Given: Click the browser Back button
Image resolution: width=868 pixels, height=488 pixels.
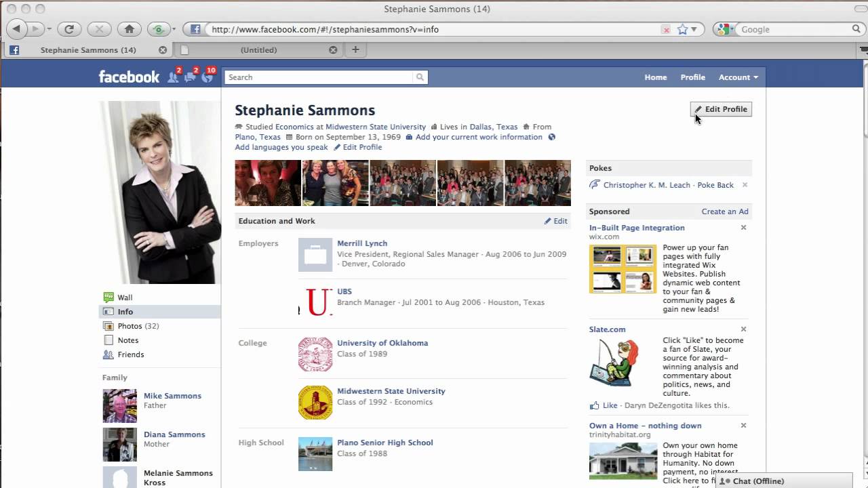Looking at the screenshot, I should tap(16, 29).
